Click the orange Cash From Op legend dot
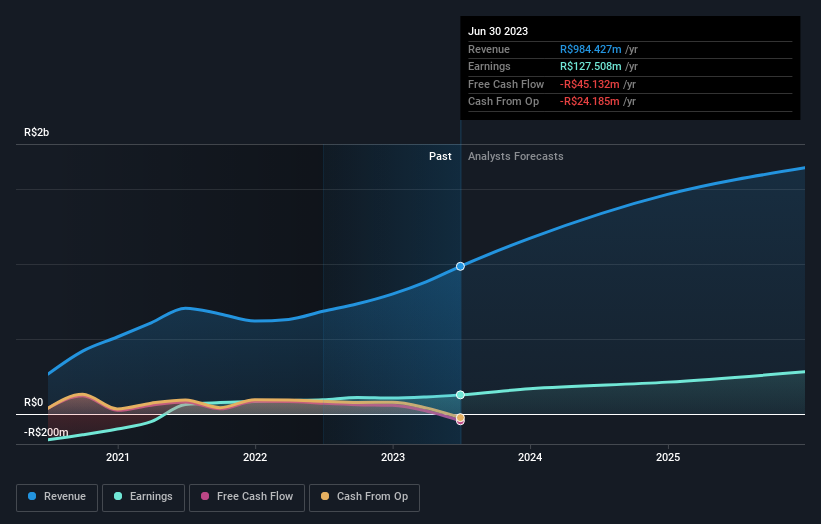 click(325, 496)
